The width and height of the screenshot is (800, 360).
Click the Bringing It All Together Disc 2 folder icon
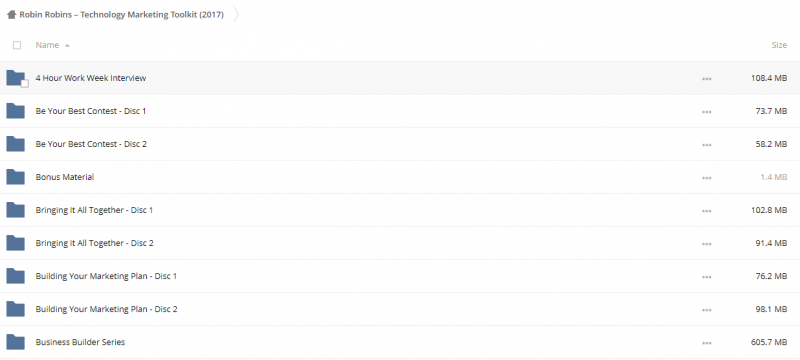coord(15,243)
